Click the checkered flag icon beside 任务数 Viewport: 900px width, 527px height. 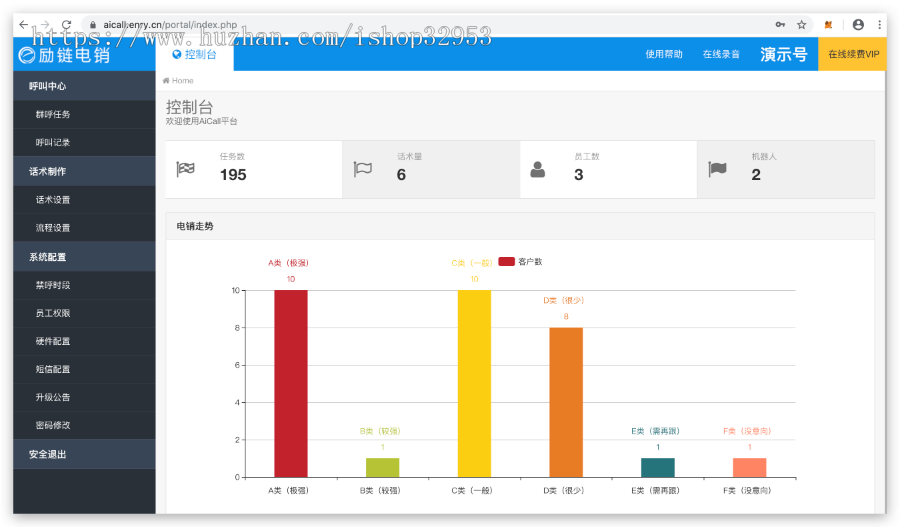(x=185, y=169)
